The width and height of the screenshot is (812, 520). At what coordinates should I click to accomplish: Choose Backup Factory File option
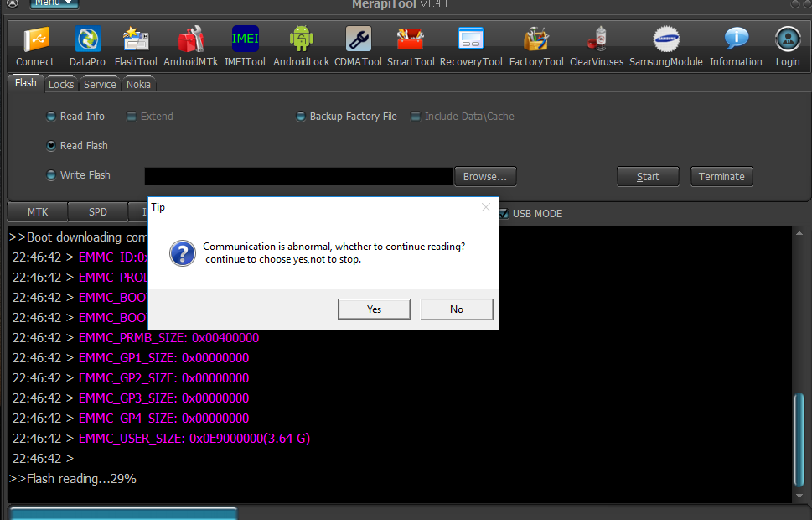pos(300,117)
